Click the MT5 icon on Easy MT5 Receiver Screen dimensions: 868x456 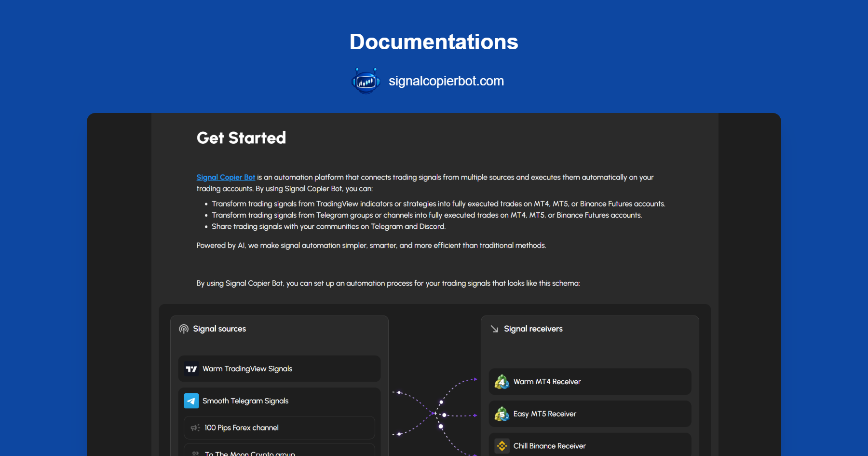tap(502, 414)
